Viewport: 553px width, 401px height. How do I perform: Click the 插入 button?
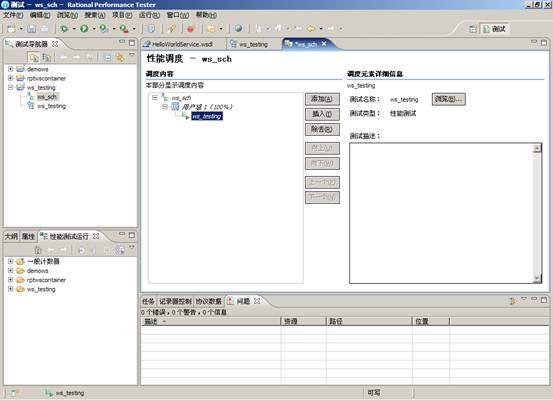coord(322,114)
